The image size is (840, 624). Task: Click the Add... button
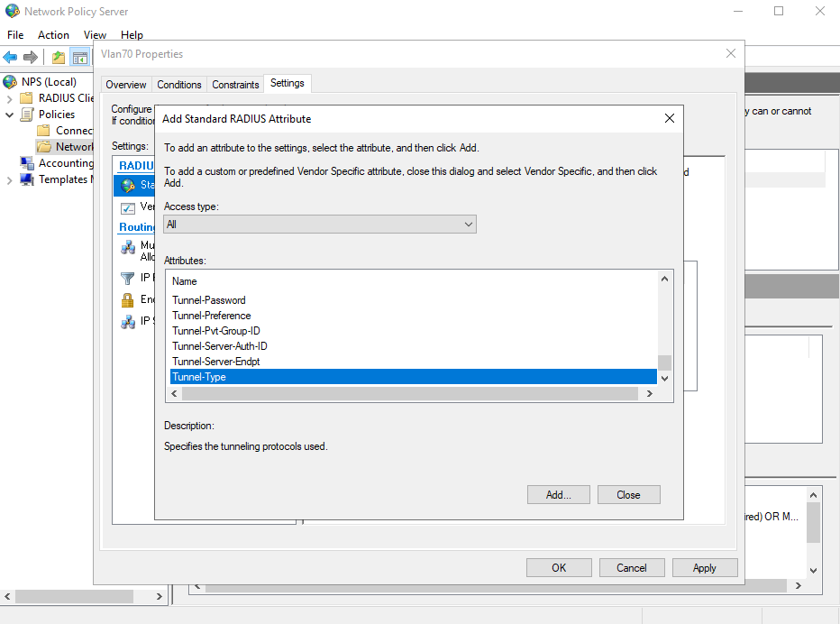click(558, 495)
